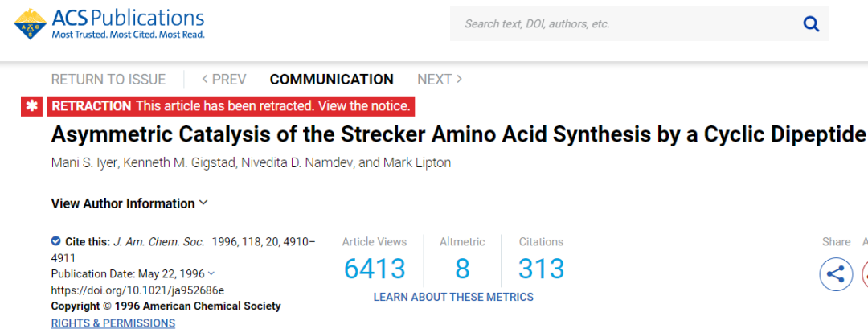Open the retraction notice banner
The image size is (868, 333).
click(231, 106)
